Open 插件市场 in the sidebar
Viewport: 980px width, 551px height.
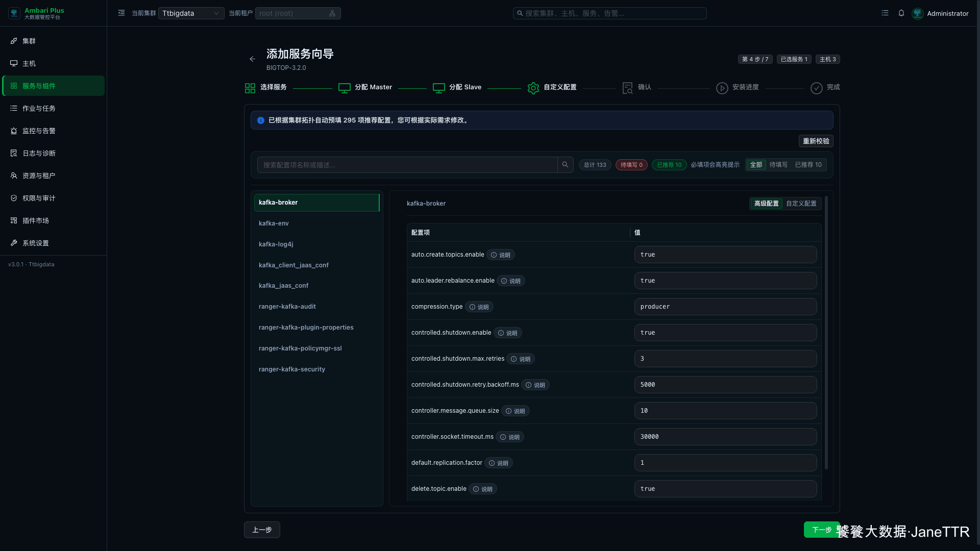54,220
